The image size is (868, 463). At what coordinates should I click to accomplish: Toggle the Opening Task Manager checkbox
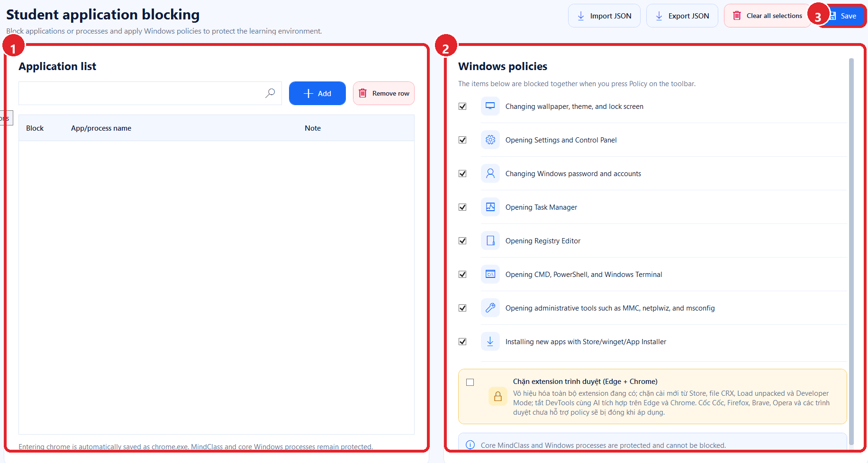[462, 207]
